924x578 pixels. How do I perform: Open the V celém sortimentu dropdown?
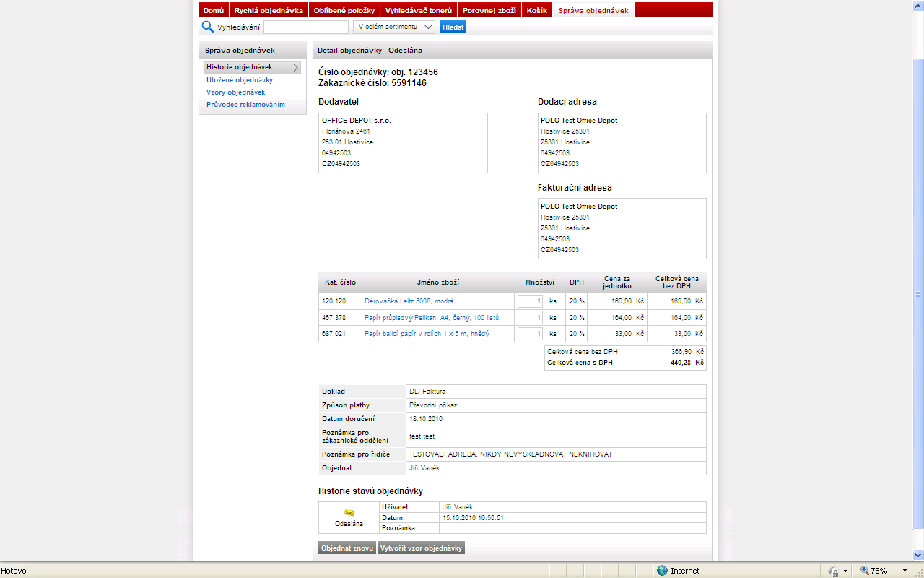(x=393, y=27)
